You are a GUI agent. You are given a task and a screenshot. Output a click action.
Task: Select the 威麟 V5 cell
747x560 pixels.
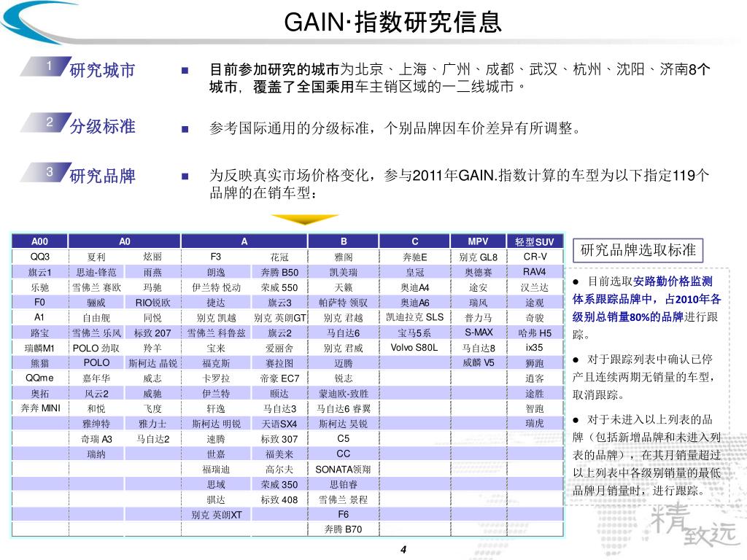pyautogui.click(x=478, y=363)
